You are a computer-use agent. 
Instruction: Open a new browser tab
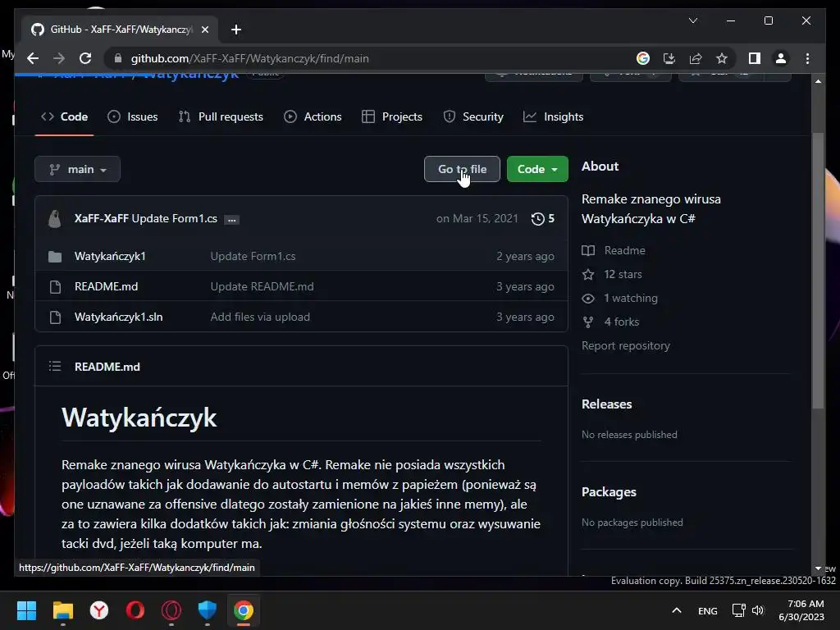click(x=235, y=30)
